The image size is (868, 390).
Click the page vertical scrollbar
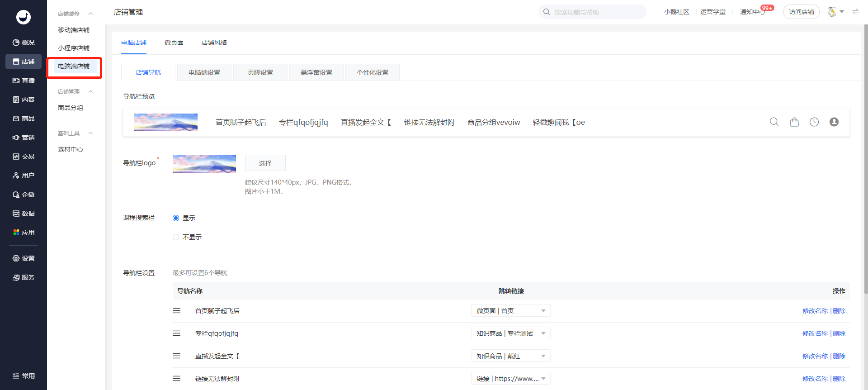click(x=865, y=158)
